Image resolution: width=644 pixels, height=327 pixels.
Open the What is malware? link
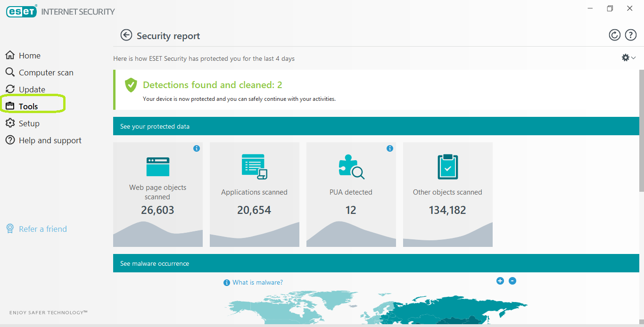(257, 282)
